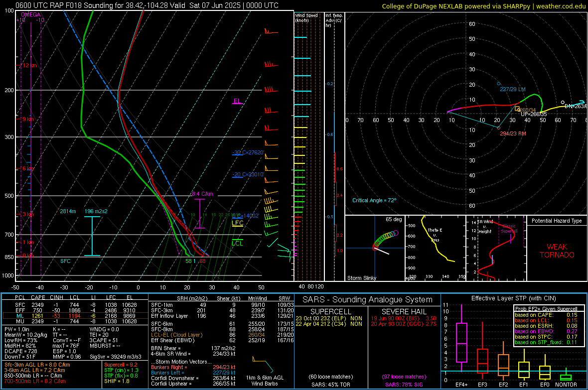Click the yellow LFC level label

click(238, 223)
